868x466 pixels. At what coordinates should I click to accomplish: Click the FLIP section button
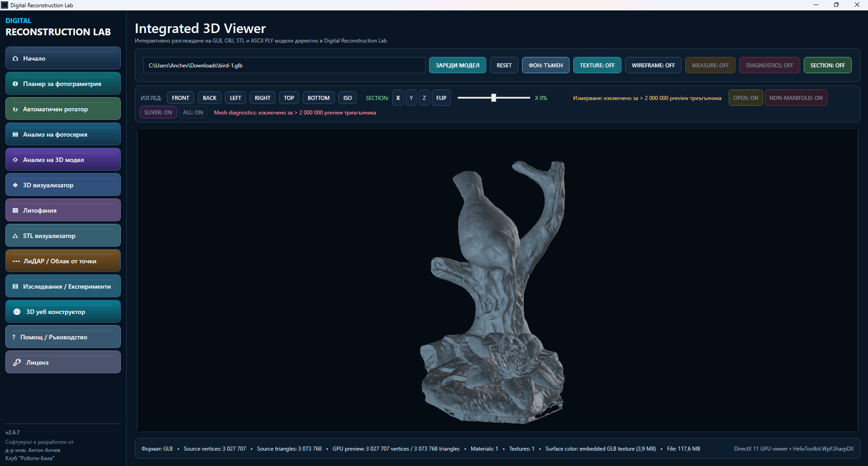point(441,98)
